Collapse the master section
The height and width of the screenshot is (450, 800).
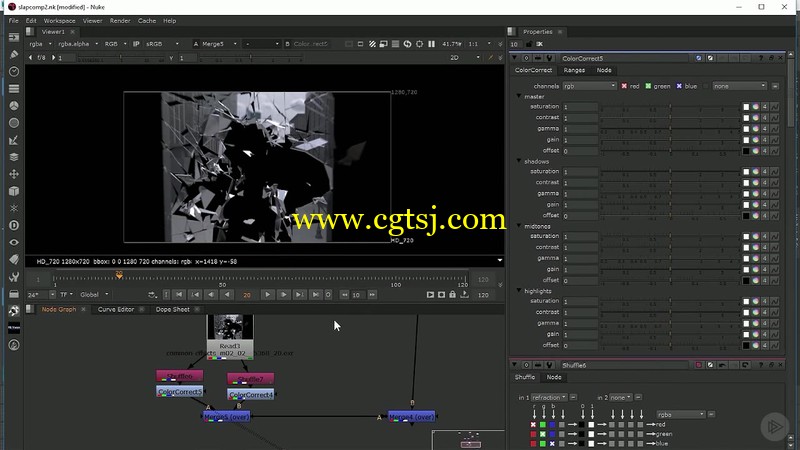pos(519,96)
